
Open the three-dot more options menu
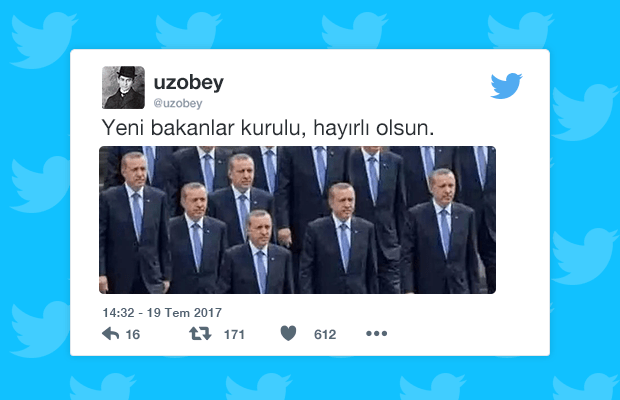(x=376, y=334)
